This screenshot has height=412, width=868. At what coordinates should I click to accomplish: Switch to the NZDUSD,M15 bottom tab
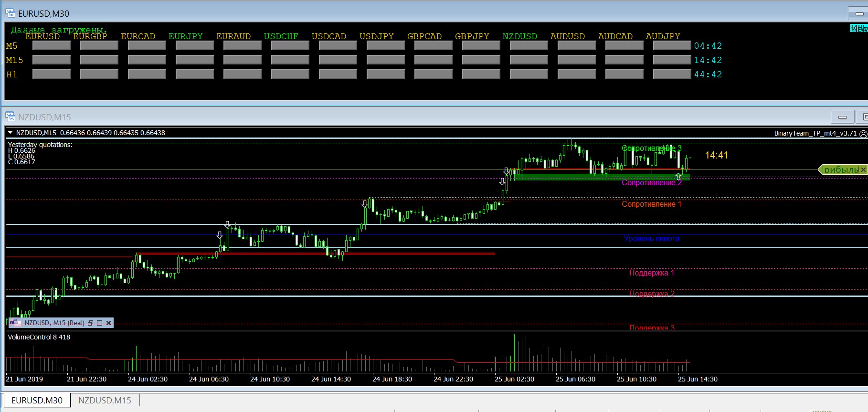point(105,401)
